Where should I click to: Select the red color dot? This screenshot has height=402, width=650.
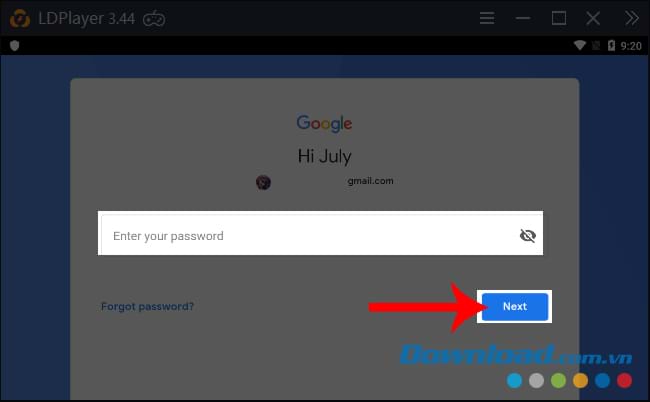[x=624, y=380]
